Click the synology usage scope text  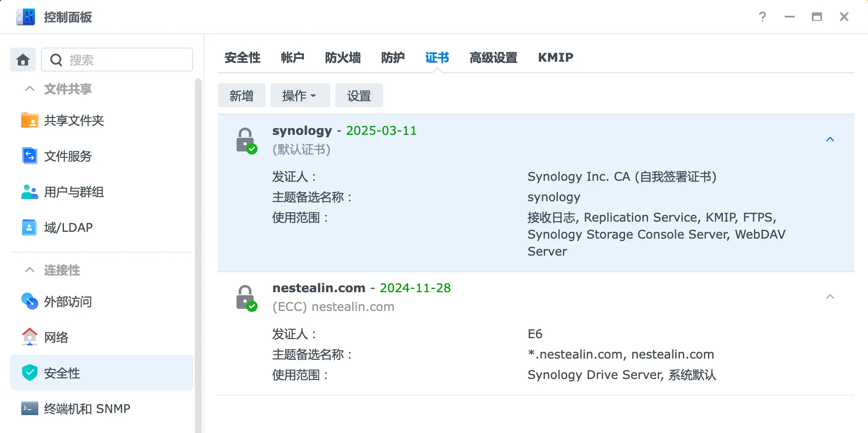657,234
